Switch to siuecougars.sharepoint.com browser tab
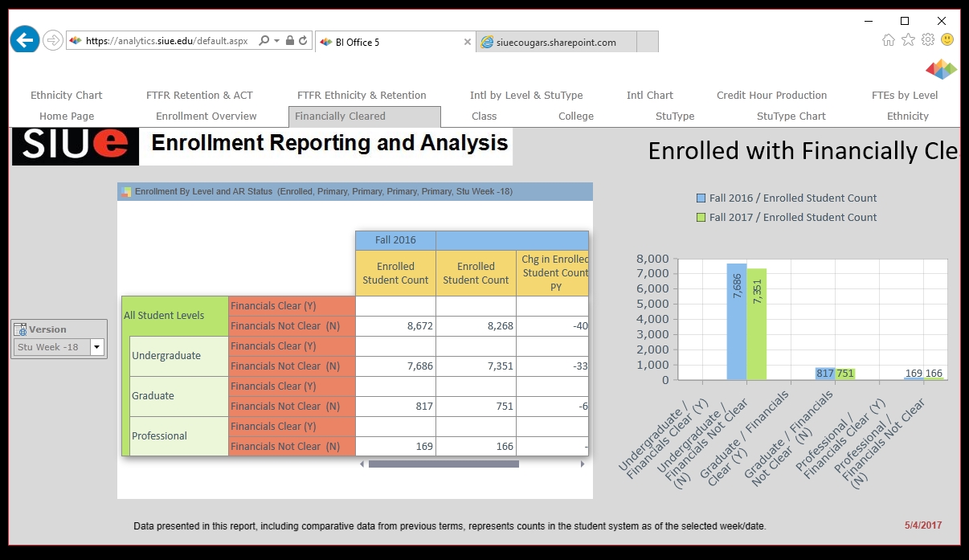969x560 pixels. pyautogui.click(x=556, y=42)
